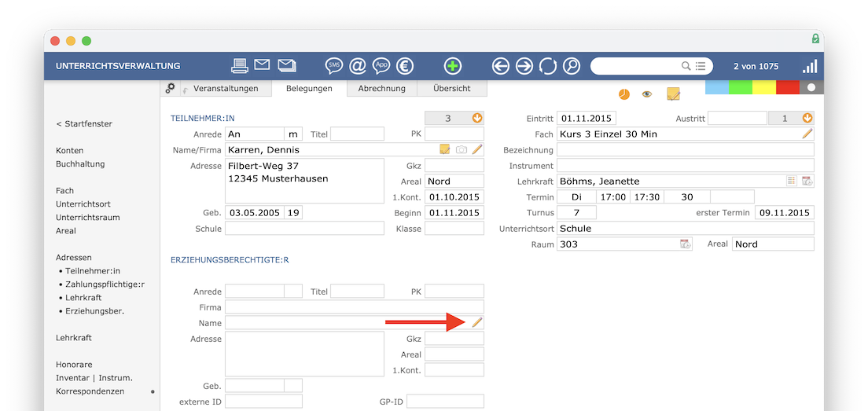Viewport: 868px width, 411px height.
Task: Open Zahlungspflichtige:r in the sidebar
Action: coord(105,284)
